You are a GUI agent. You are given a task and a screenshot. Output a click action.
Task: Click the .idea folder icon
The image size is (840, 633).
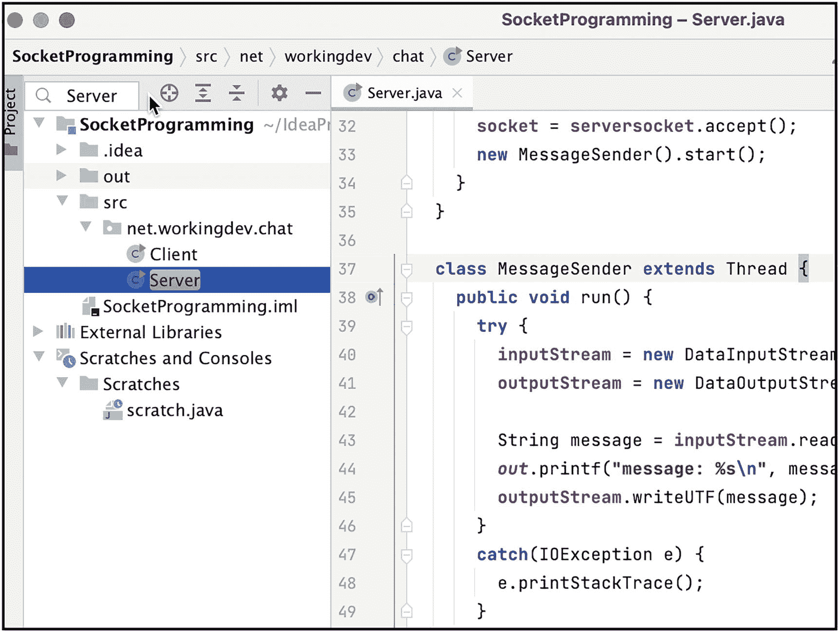[x=89, y=150]
